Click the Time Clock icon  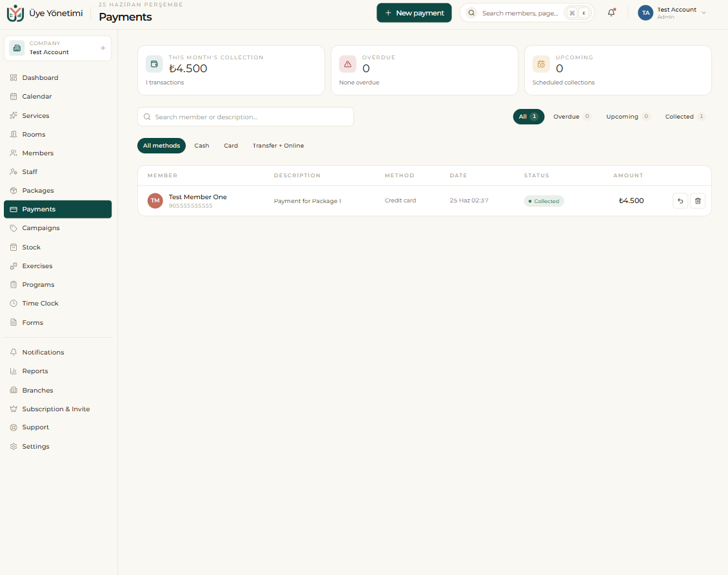(14, 304)
